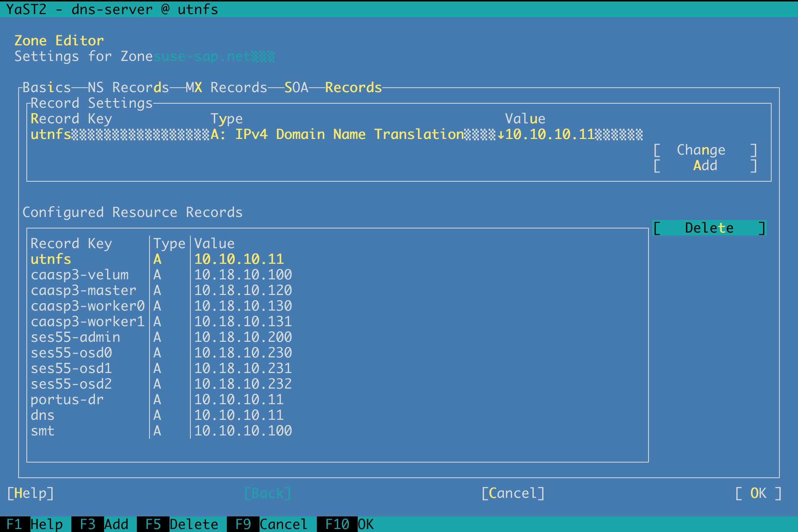Switch to the Basics tab
Screen dimensions: 798x532
(x=46, y=88)
